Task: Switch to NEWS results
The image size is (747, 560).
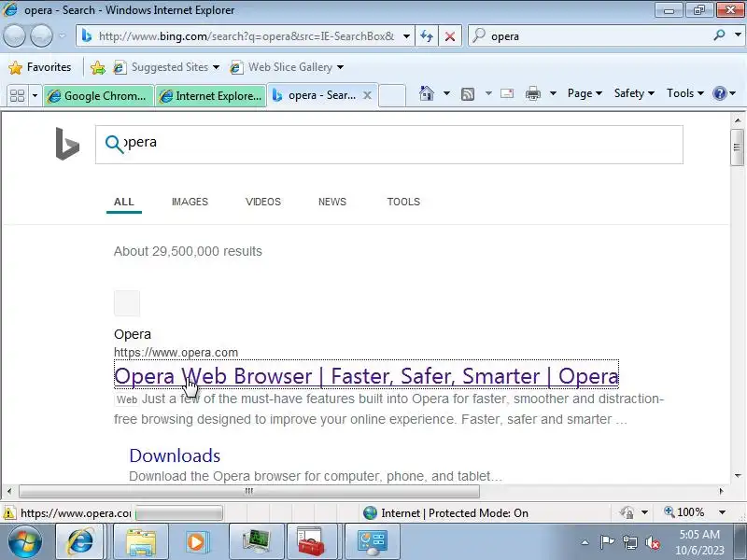Action: click(332, 202)
